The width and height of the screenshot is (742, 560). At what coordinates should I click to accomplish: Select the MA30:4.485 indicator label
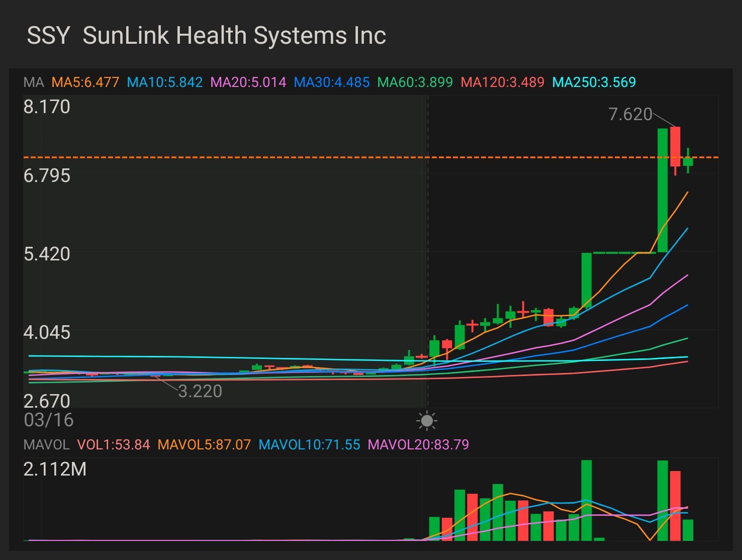click(332, 82)
